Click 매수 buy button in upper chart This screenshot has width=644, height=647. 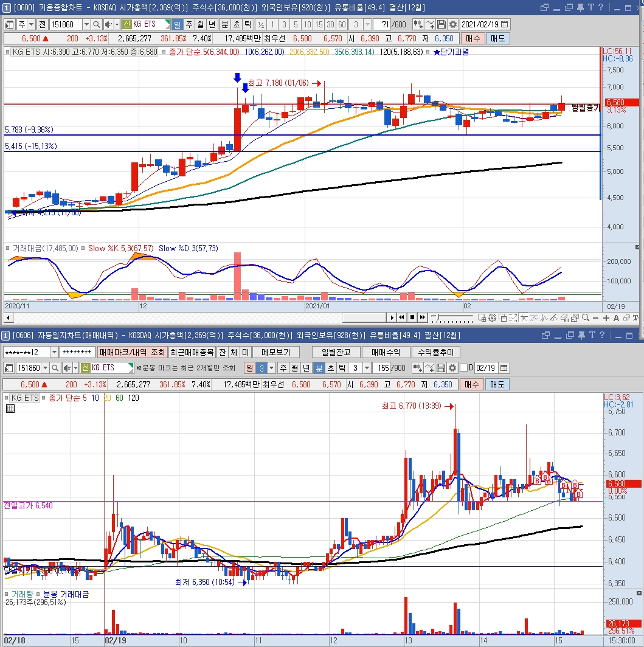pos(473,38)
